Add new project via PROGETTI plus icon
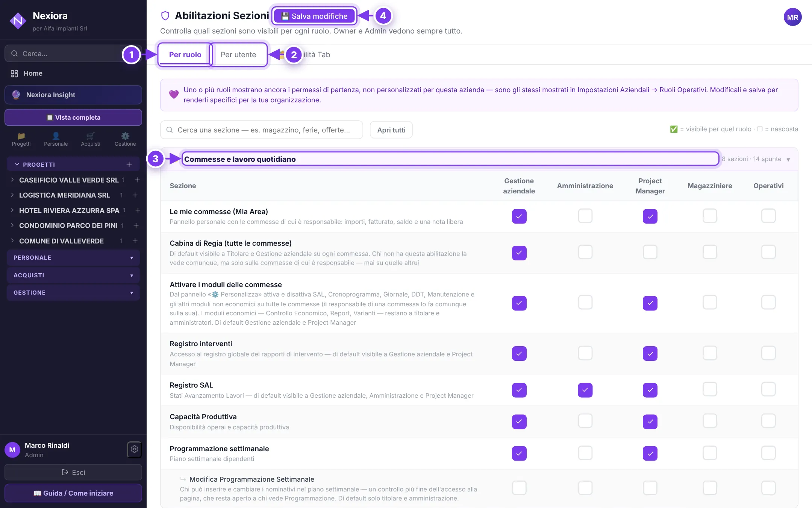This screenshot has height=508, width=812. 129,164
